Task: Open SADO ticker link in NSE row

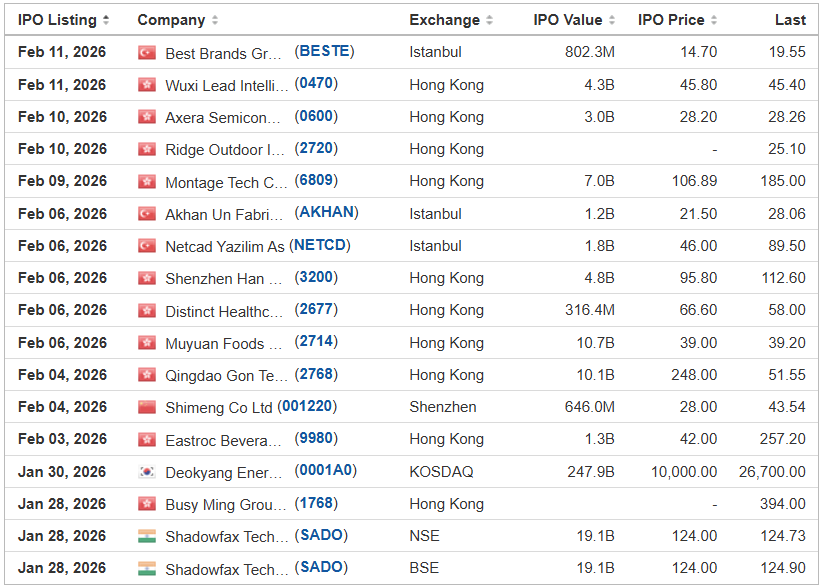Action: (x=321, y=535)
